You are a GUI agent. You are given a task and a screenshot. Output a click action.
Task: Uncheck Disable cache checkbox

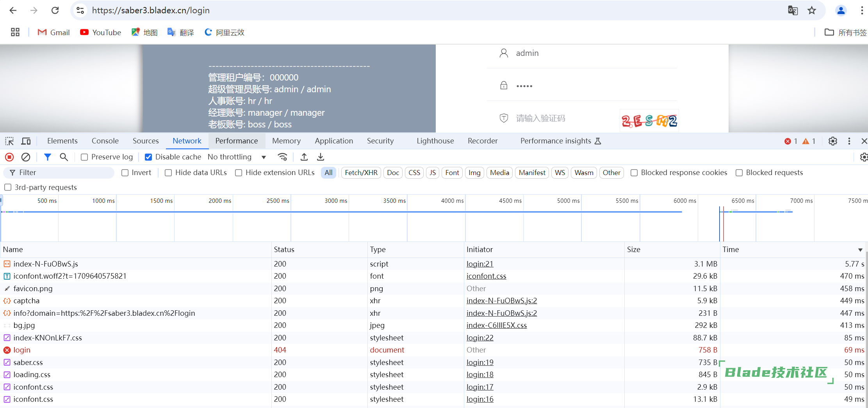pos(148,157)
